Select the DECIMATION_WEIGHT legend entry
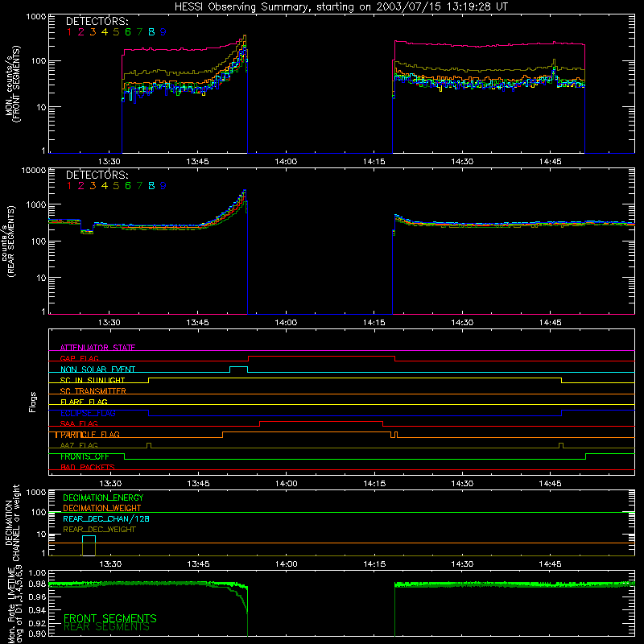This screenshot has width=644, height=644. tap(102, 509)
